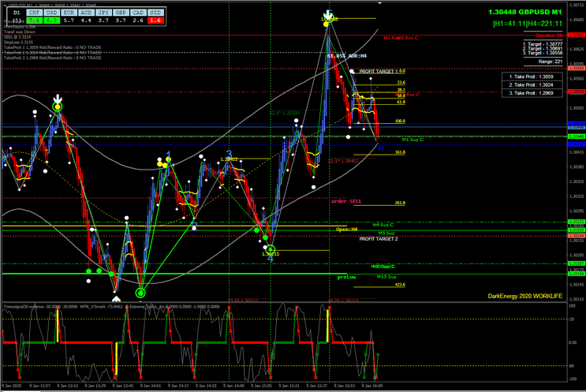
Task: Click the D1 timeframe label
Action: (14, 13)
